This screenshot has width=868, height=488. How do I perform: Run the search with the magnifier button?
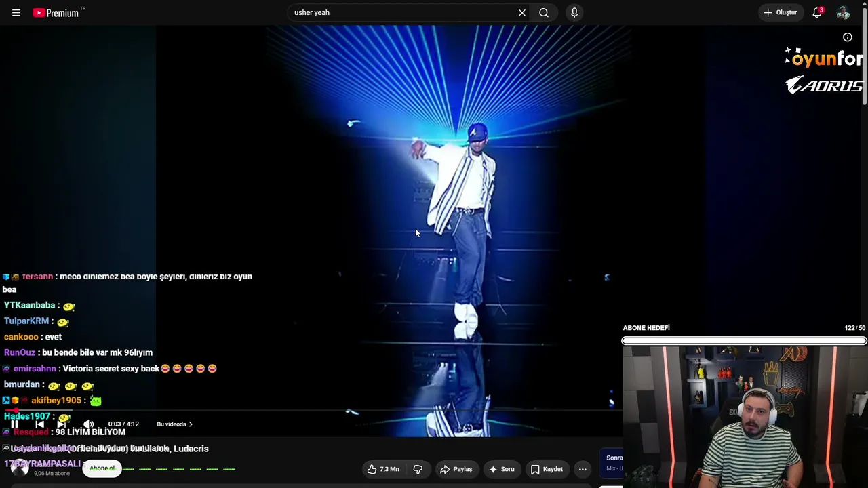click(544, 13)
